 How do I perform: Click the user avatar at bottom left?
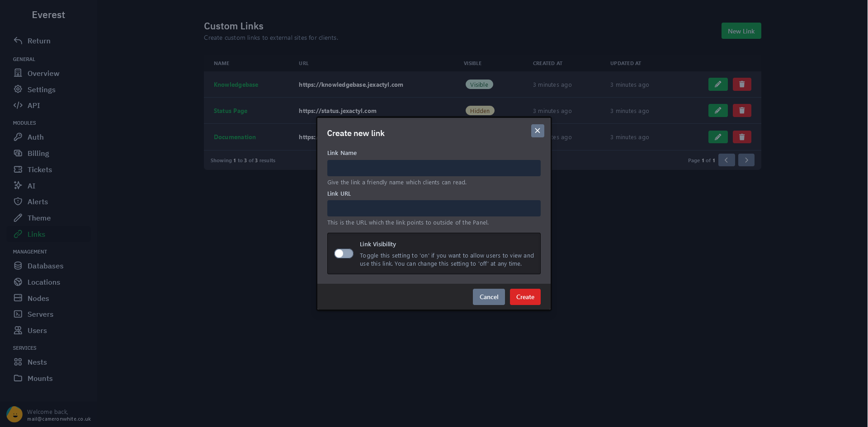coord(14,414)
